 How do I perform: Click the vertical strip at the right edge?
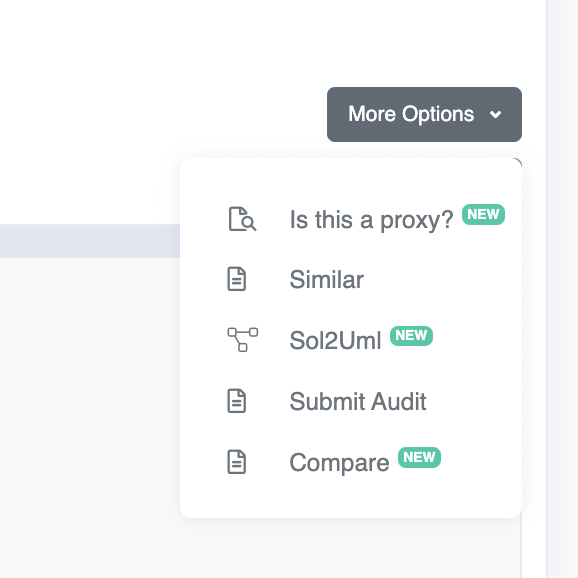[x=563, y=289]
